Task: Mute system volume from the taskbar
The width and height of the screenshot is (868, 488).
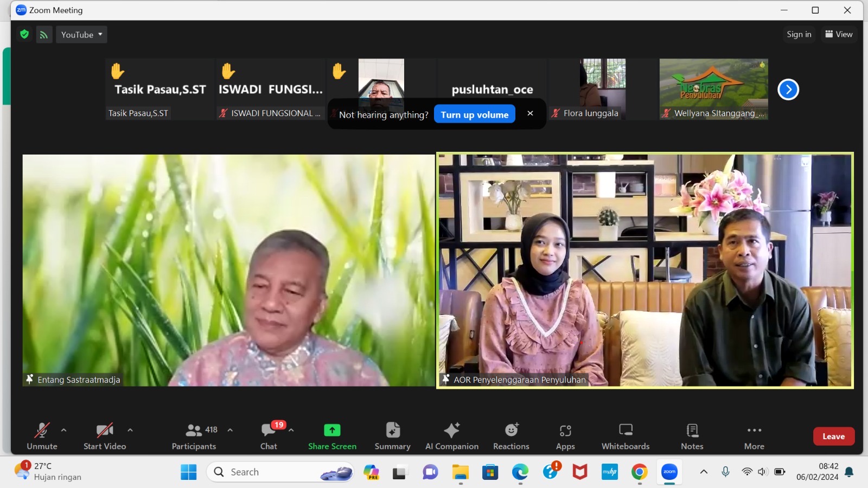Action: [x=763, y=471]
